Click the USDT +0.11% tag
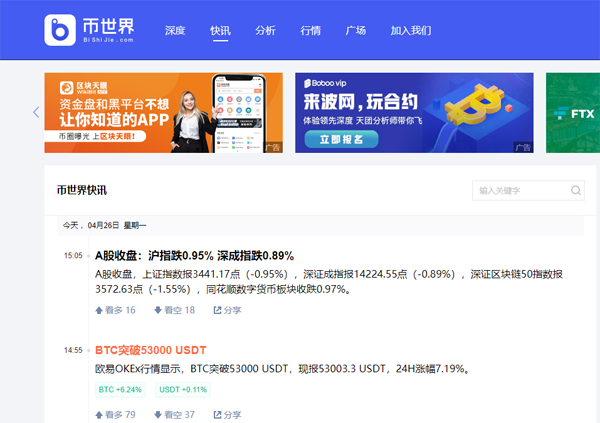Image resolution: width=600 pixels, height=423 pixels. point(182,389)
